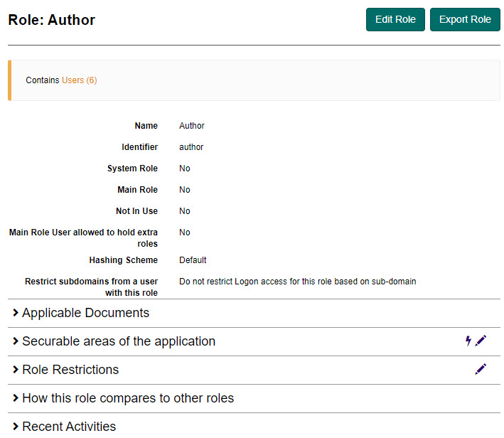Select the Role: Author page heading
The height and width of the screenshot is (438, 504).
click(x=52, y=20)
